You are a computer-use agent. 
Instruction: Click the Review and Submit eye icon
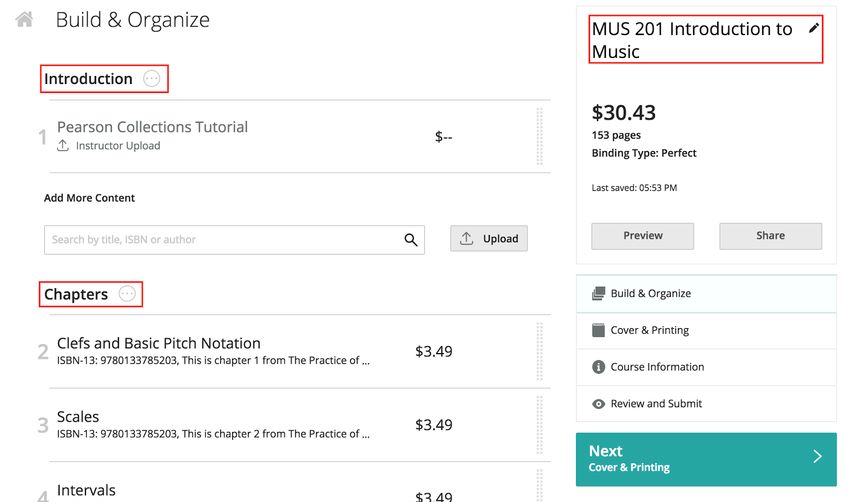point(598,404)
